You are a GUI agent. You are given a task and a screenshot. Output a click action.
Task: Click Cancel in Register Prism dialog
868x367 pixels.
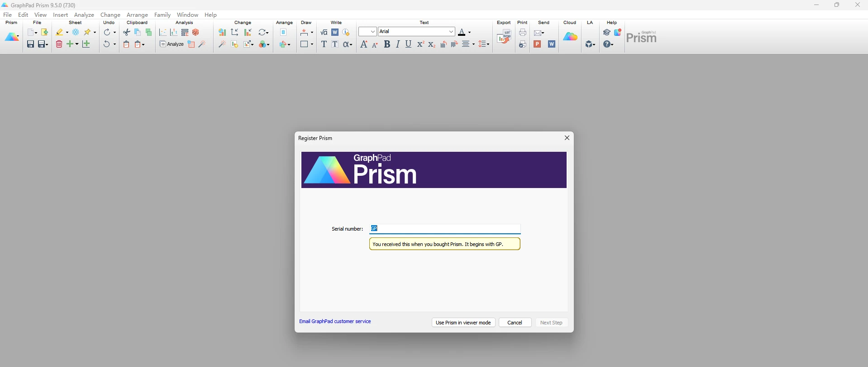[515, 323]
